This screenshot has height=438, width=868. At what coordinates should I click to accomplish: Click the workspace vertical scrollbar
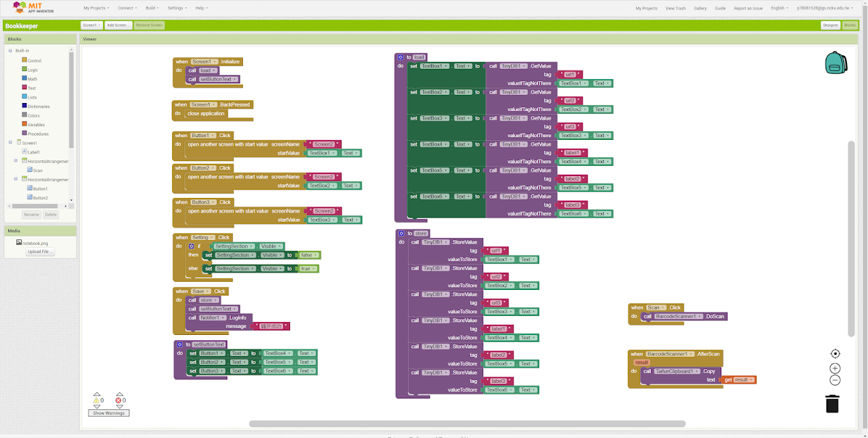pyautogui.click(x=851, y=239)
